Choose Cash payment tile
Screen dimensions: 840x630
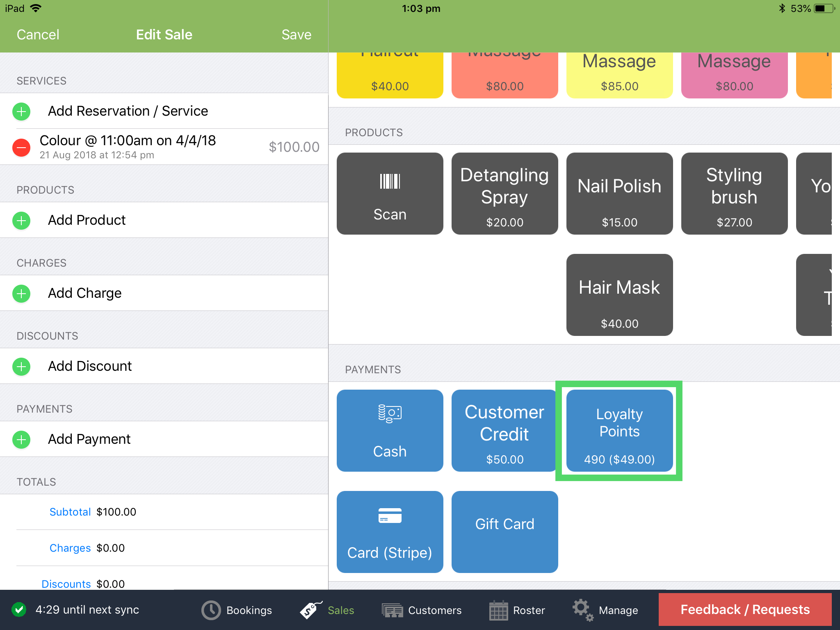tap(390, 431)
